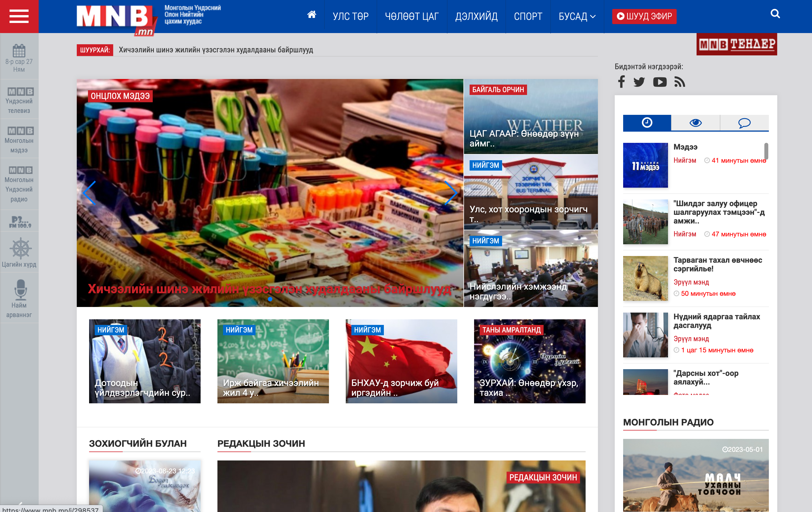Open the search magnifier icon
The image size is (812, 512).
[x=775, y=14]
